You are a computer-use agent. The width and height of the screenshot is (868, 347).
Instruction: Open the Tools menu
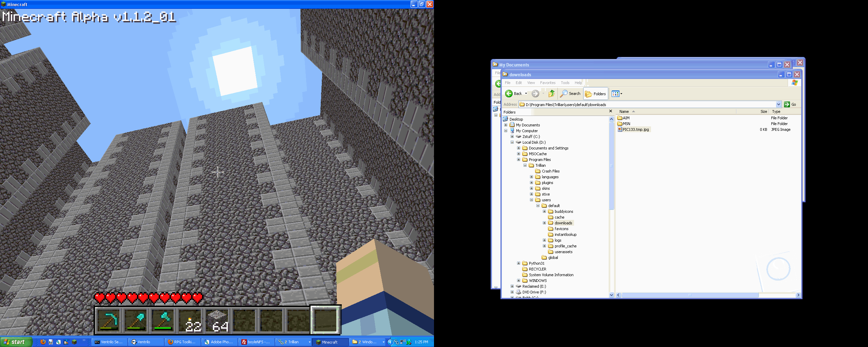(565, 83)
